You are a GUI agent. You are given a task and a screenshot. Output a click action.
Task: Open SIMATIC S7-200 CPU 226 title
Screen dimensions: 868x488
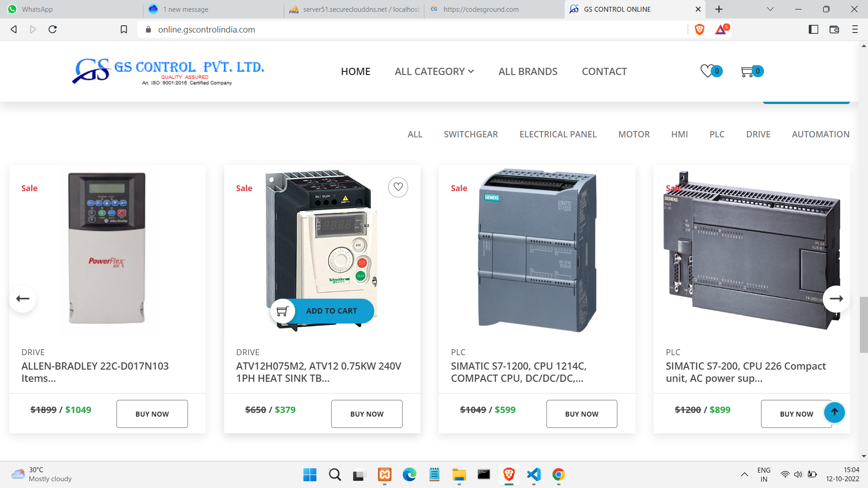(745, 372)
